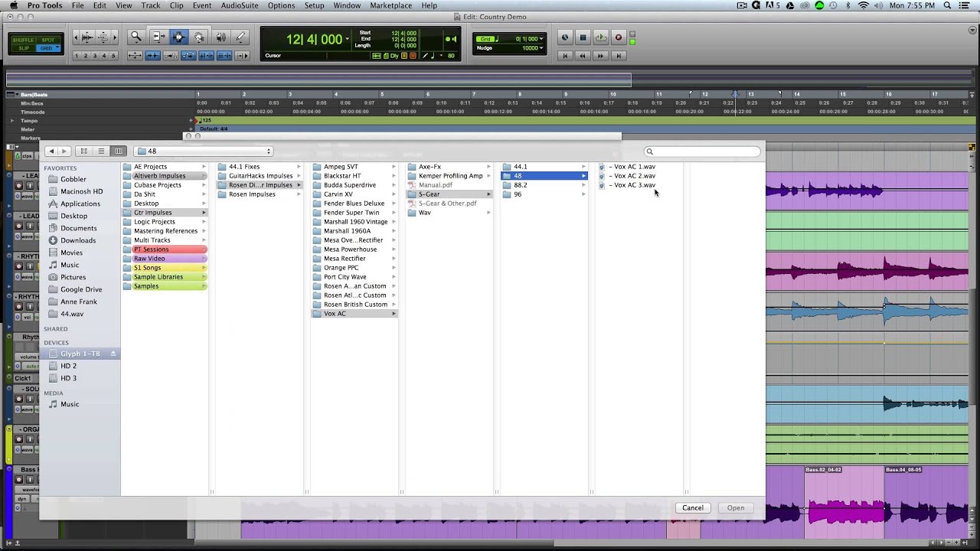
Task: Select the Vox AC 1.wav file
Action: pos(632,167)
